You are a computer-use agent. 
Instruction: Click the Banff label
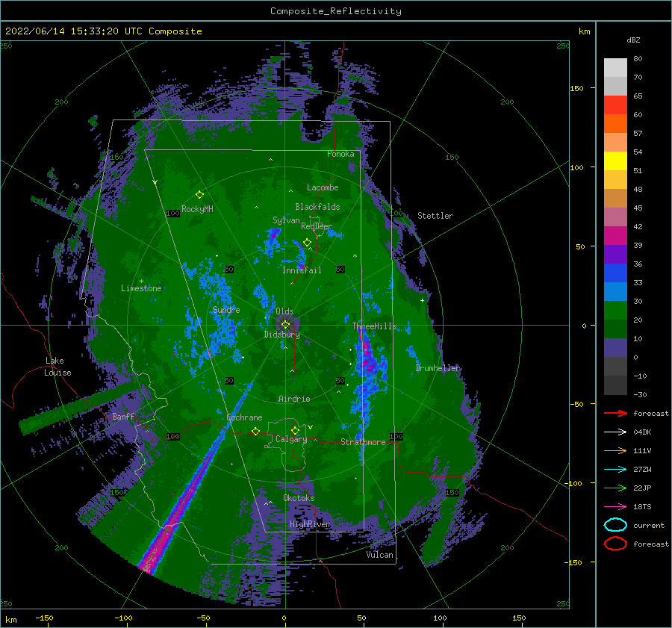coord(123,416)
